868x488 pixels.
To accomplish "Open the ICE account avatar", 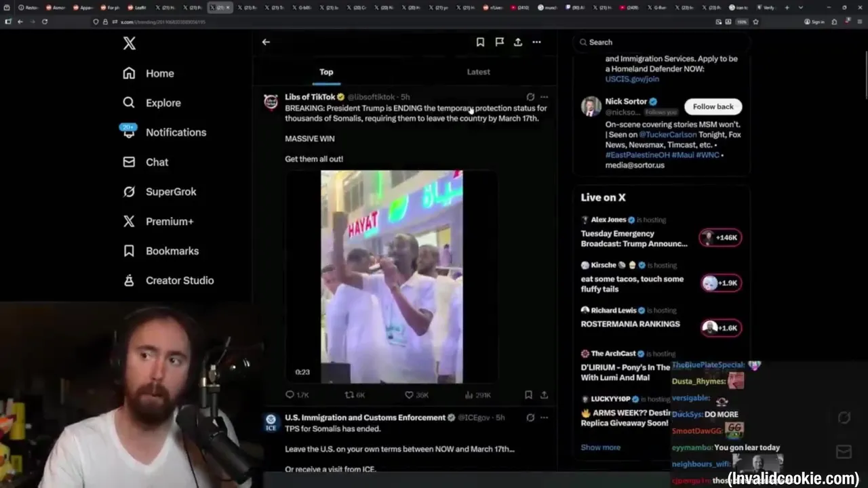I will 271,422.
